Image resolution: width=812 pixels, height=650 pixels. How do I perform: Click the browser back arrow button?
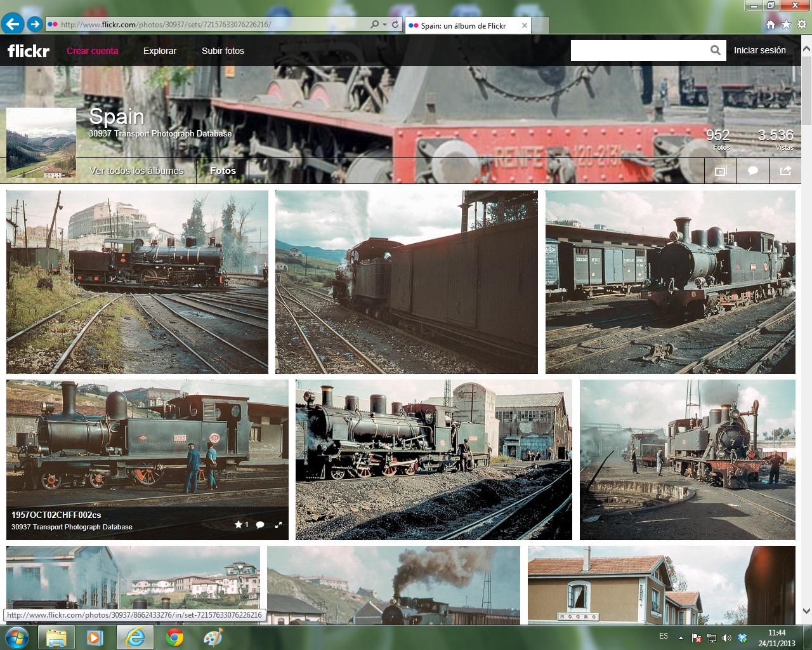pos(13,24)
